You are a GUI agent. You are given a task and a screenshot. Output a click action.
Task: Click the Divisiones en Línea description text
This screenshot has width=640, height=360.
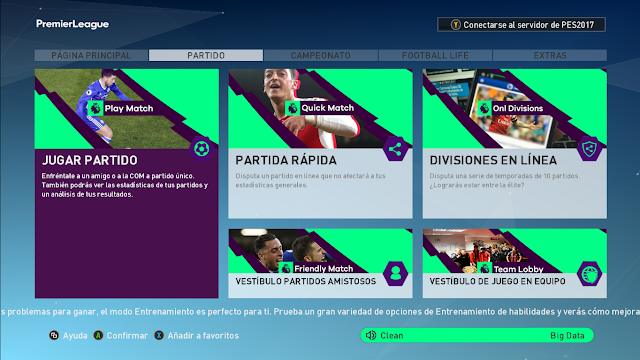(x=505, y=180)
